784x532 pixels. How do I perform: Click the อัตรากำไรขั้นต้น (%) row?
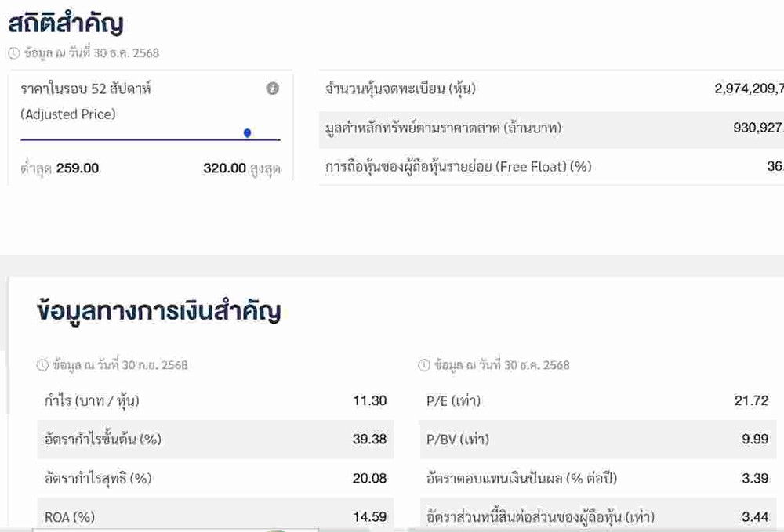pos(103,439)
